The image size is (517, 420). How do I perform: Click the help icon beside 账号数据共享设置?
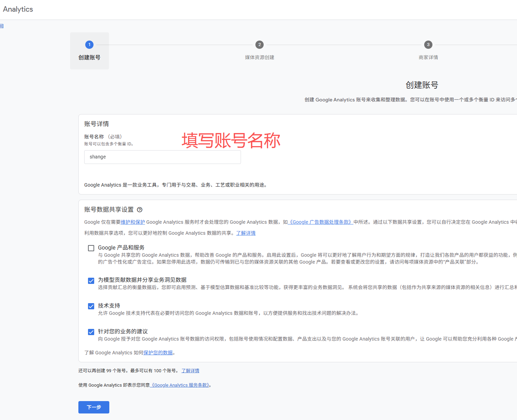coord(140,210)
